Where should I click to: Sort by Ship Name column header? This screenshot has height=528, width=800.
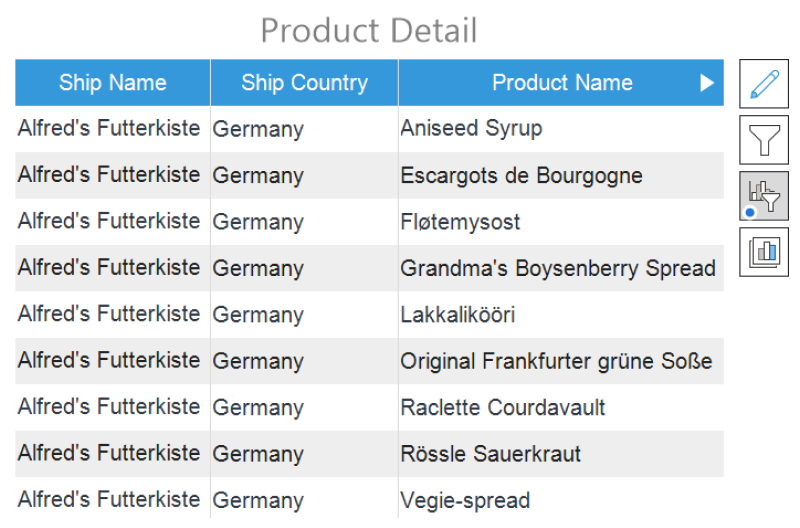(x=112, y=83)
